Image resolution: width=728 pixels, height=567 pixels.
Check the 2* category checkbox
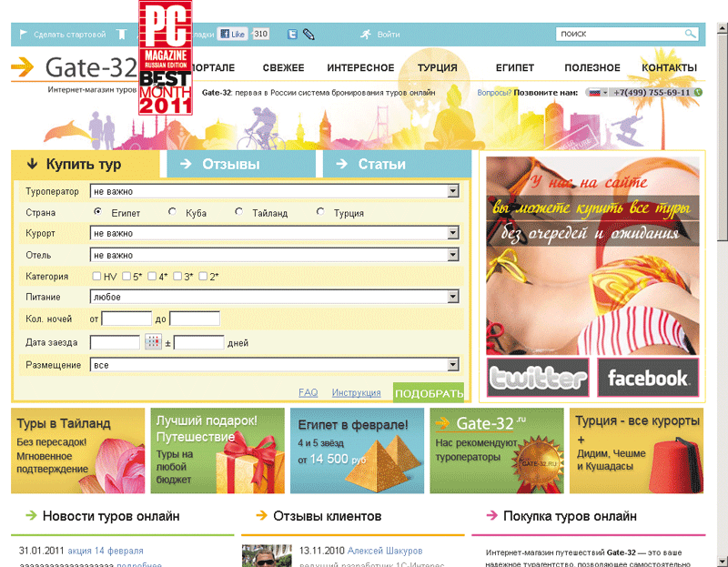coord(203,277)
